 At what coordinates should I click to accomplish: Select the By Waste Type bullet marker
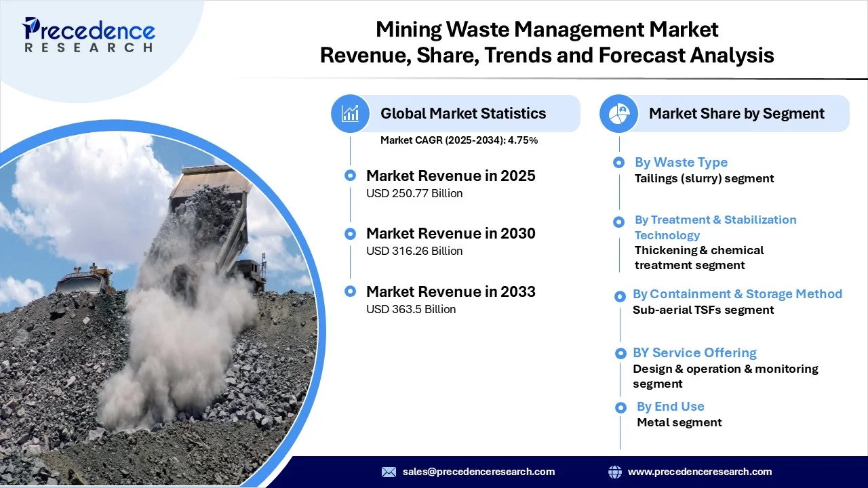[618, 163]
